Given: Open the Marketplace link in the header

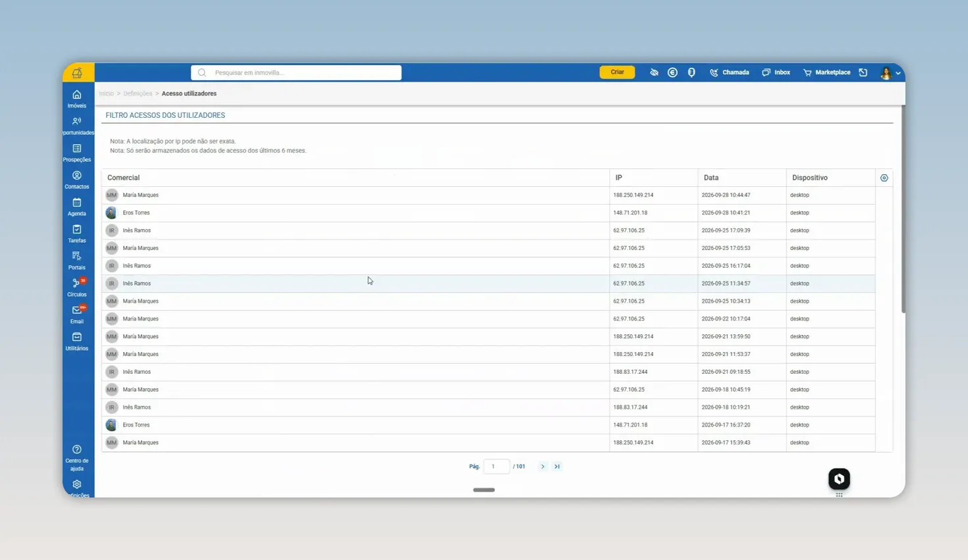Looking at the screenshot, I should 827,72.
